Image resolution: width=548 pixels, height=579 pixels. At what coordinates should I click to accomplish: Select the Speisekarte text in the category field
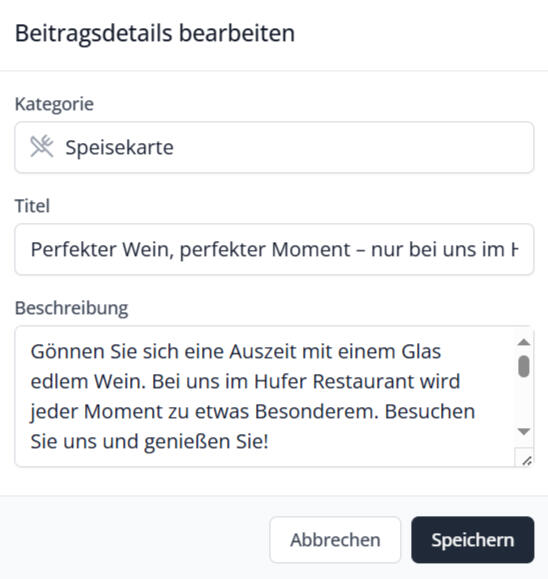tap(119, 147)
